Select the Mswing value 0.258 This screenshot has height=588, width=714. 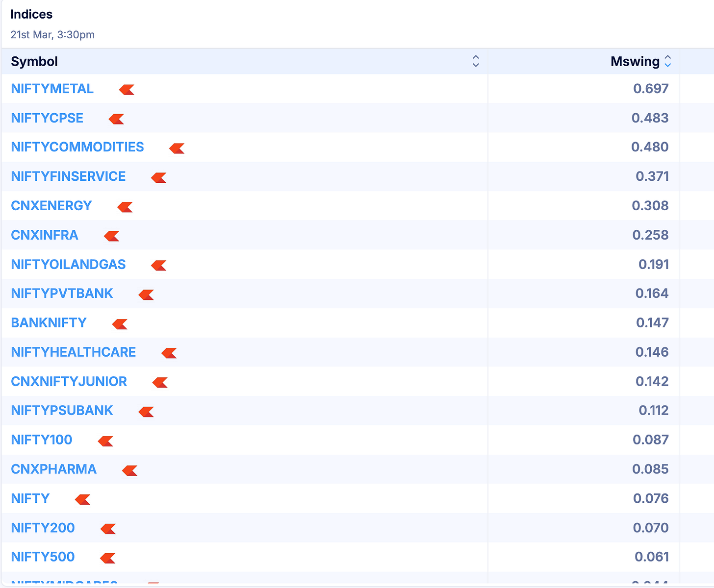point(650,235)
